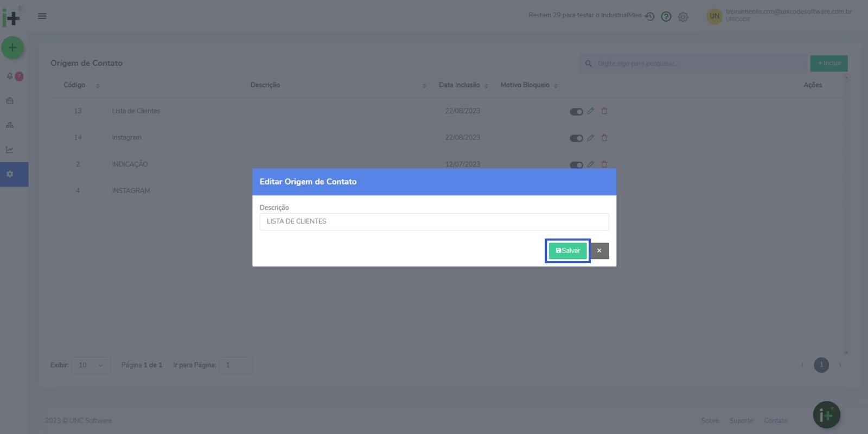This screenshot has width=868, height=434.
Task: Open the hamburger menu at top
Action: pos(42,16)
